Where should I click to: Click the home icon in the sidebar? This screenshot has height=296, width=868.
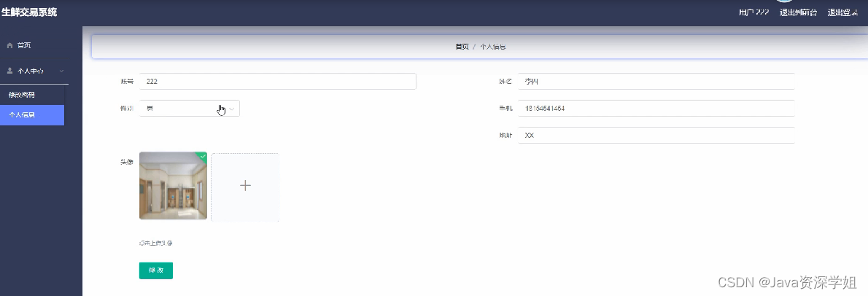(x=9, y=45)
